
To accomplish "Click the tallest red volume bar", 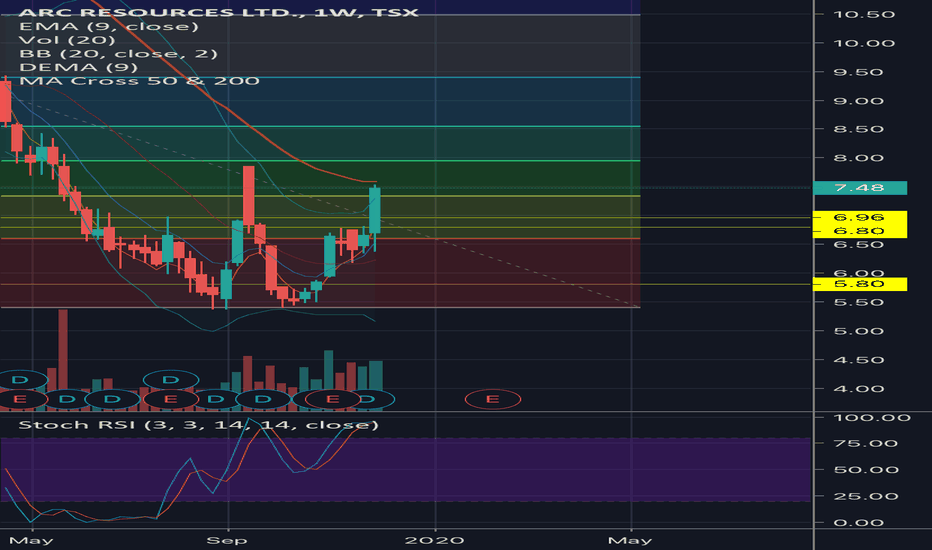I will (x=63, y=359).
